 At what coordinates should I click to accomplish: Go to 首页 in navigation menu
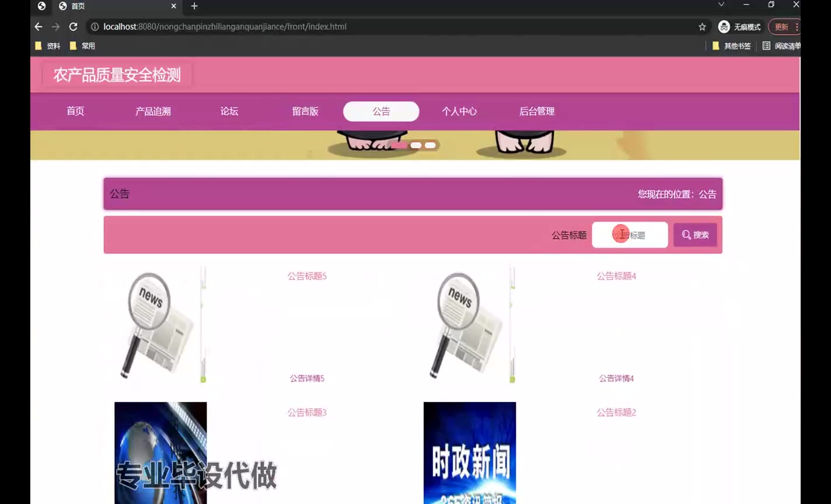[75, 111]
